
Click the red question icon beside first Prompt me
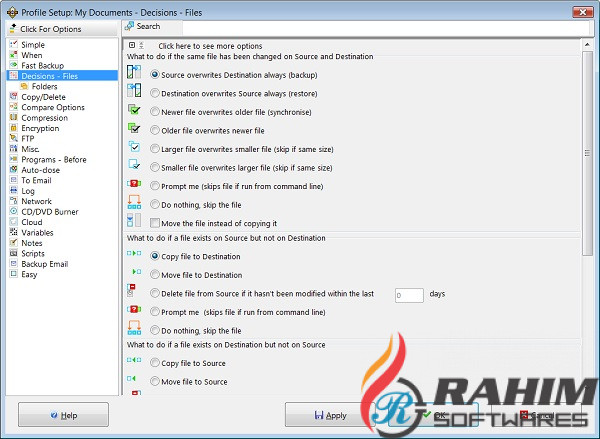pos(134,184)
